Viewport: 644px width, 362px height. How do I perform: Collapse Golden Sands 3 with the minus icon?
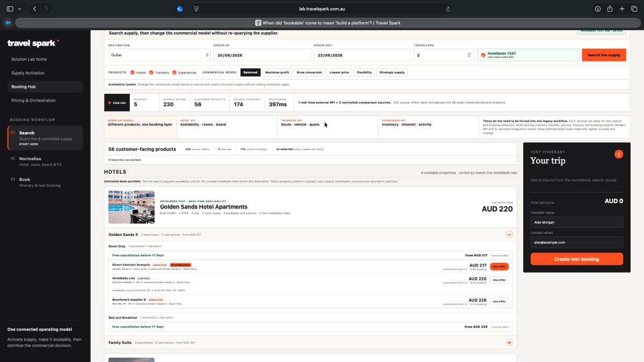[x=509, y=234]
